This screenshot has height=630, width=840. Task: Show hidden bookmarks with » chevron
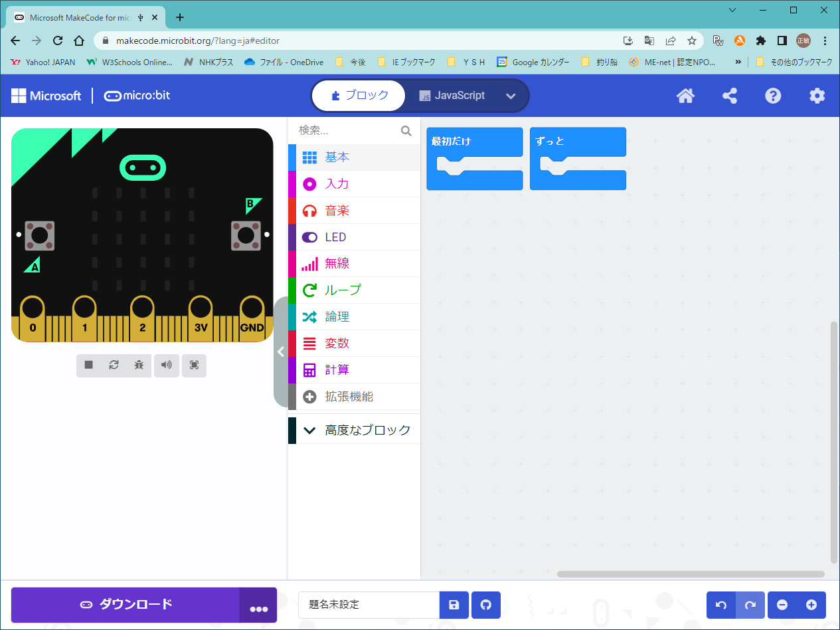click(x=738, y=62)
